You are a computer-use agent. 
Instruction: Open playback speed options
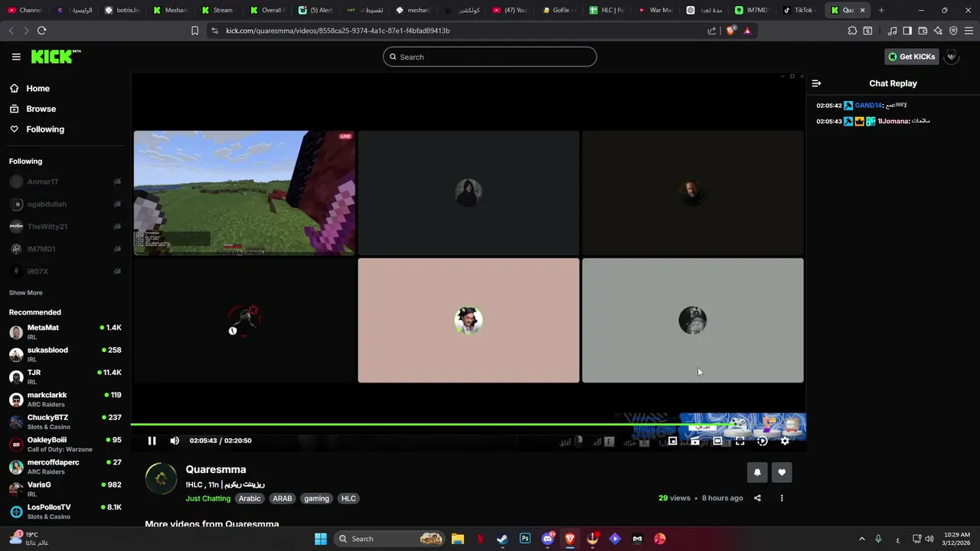click(x=763, y=441)
